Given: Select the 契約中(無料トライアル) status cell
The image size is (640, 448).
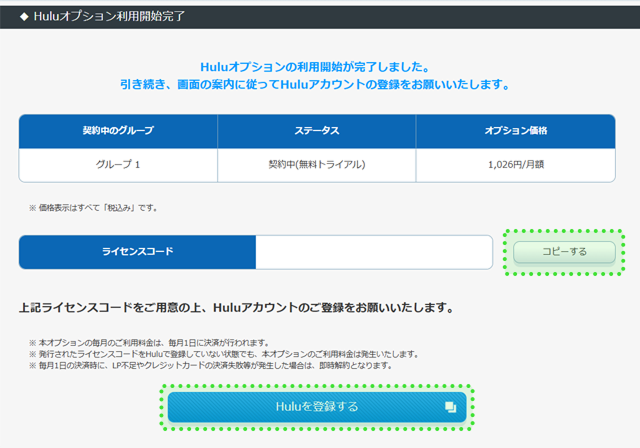Looking at the screenshot, I should 317,165.
